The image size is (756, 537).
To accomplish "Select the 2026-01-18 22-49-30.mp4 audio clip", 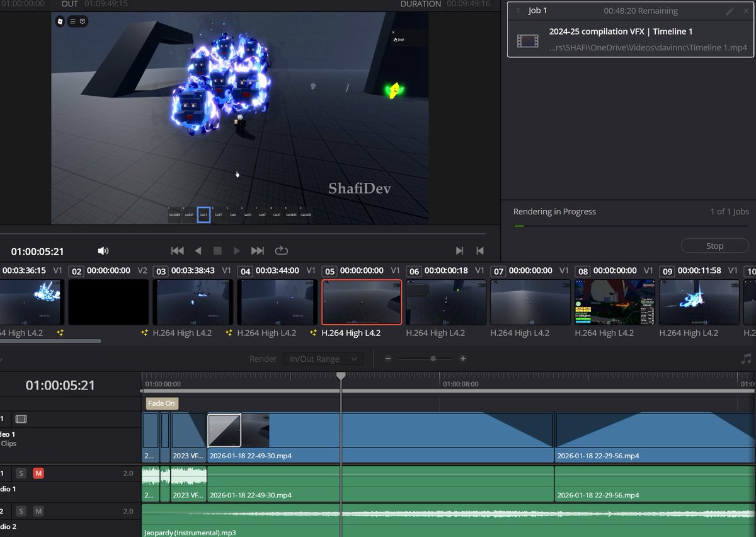I will (x=381, y=483).
